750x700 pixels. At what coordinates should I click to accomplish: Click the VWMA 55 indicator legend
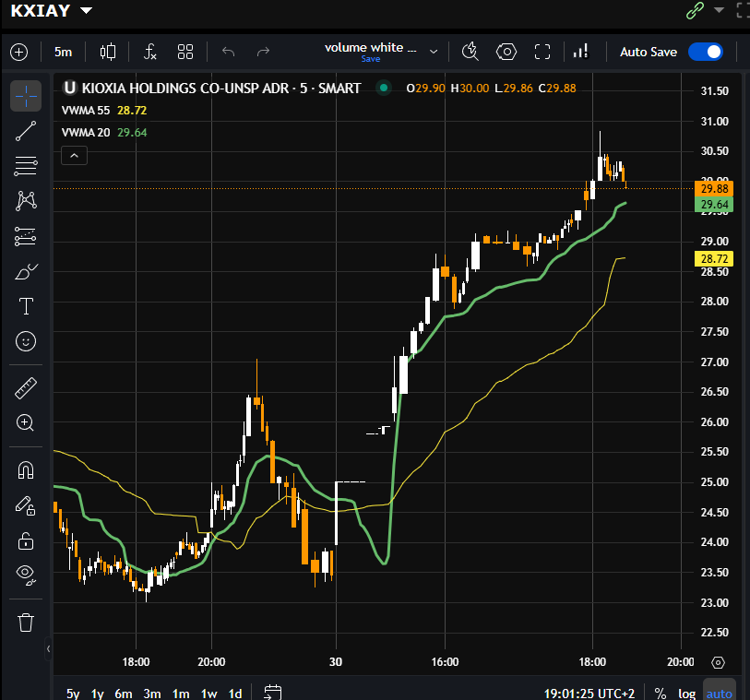(x=104, y=111)
